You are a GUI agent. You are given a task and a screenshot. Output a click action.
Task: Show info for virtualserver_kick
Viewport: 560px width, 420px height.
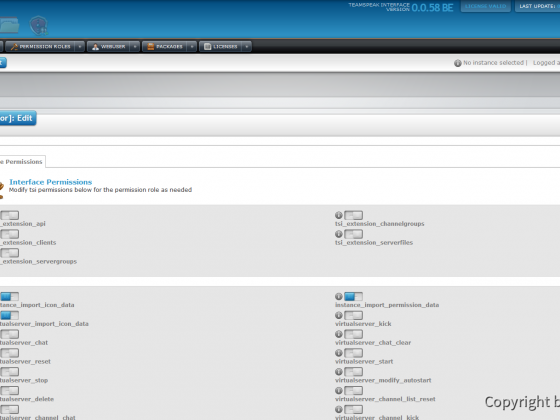(x=339, y=315)
